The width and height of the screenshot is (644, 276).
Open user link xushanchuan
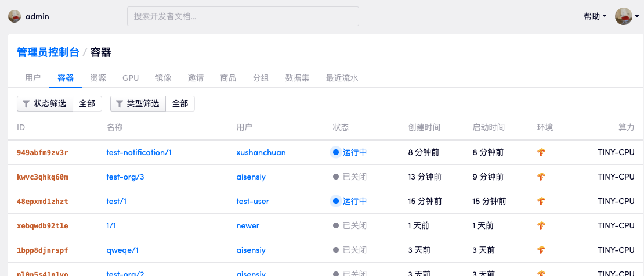click(x=261, y=153)
